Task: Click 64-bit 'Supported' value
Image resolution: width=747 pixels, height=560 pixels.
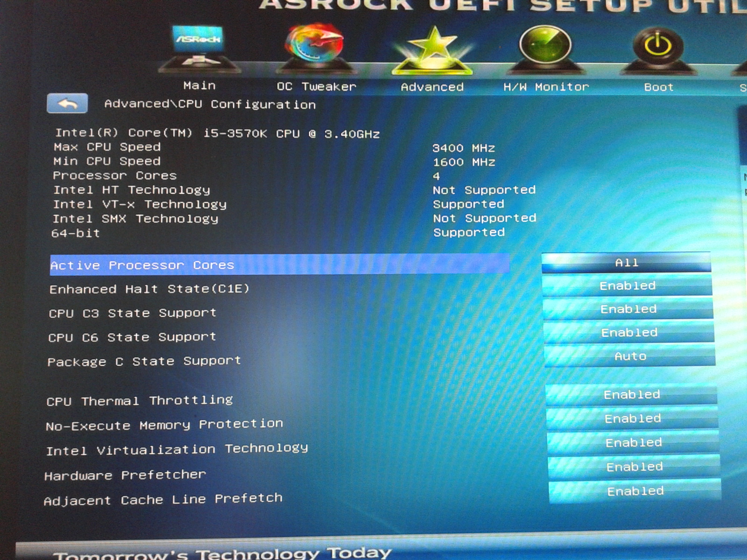Action: click(469, 232)
